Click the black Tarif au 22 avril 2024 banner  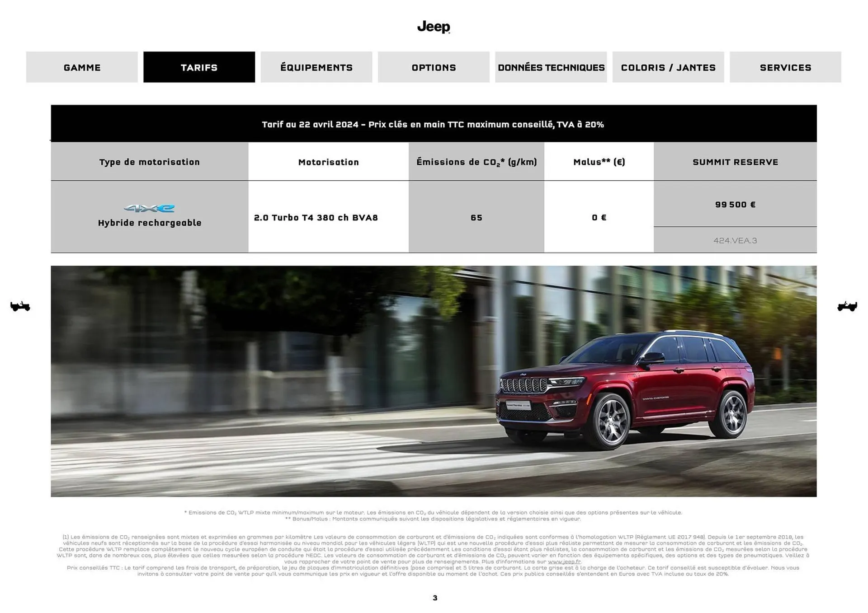pos(434,123)
